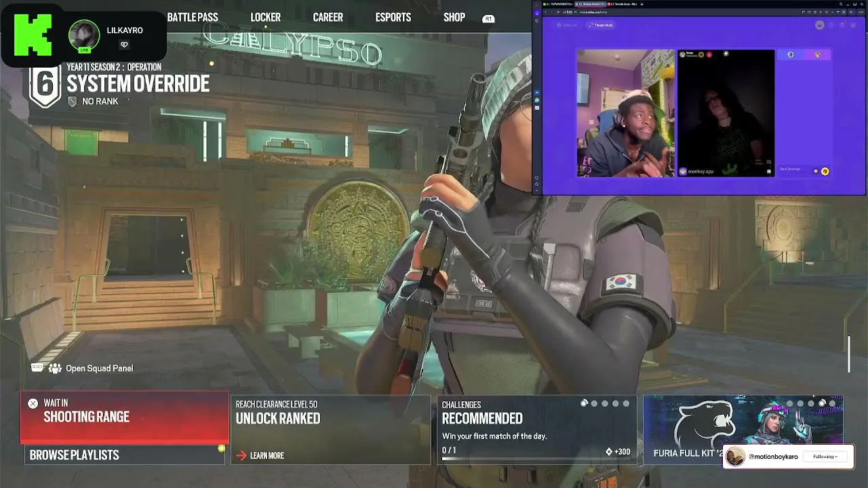Click the emoji icon in the message field
The image size is (868, 488).
coord(816,171)
